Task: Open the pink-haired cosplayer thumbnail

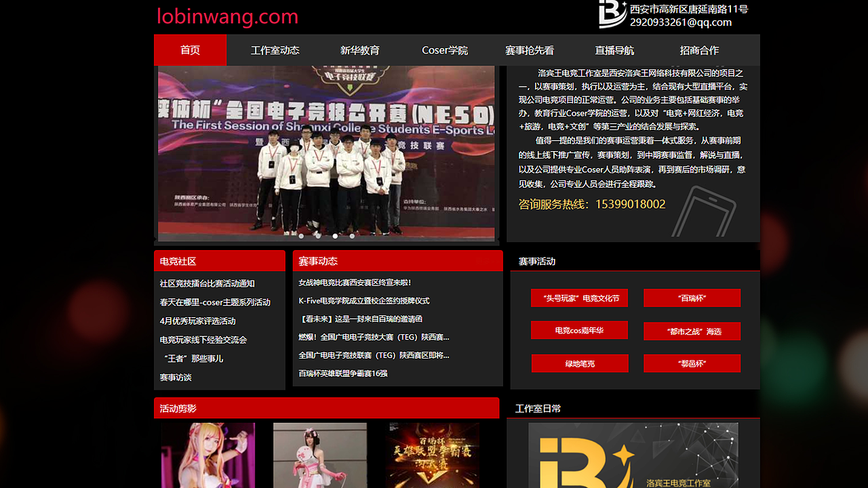Action: click(x=208, y=455)
